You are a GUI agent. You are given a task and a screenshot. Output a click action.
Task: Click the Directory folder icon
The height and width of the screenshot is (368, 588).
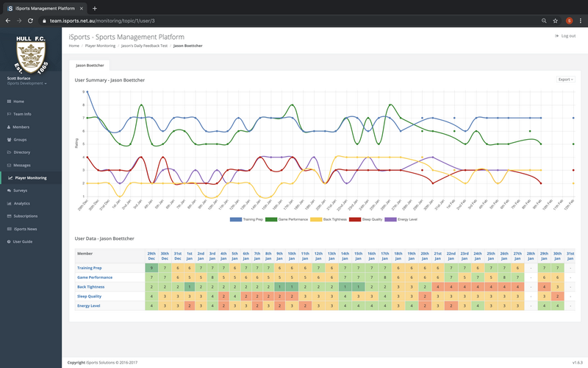pos(9,152)
